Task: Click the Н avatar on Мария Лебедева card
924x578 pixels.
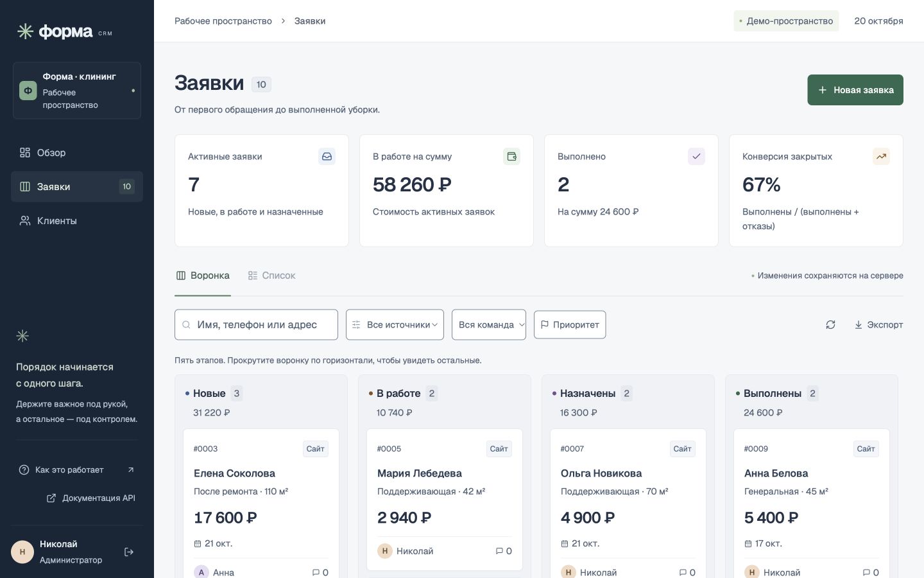Action: (x=385, y=551)
